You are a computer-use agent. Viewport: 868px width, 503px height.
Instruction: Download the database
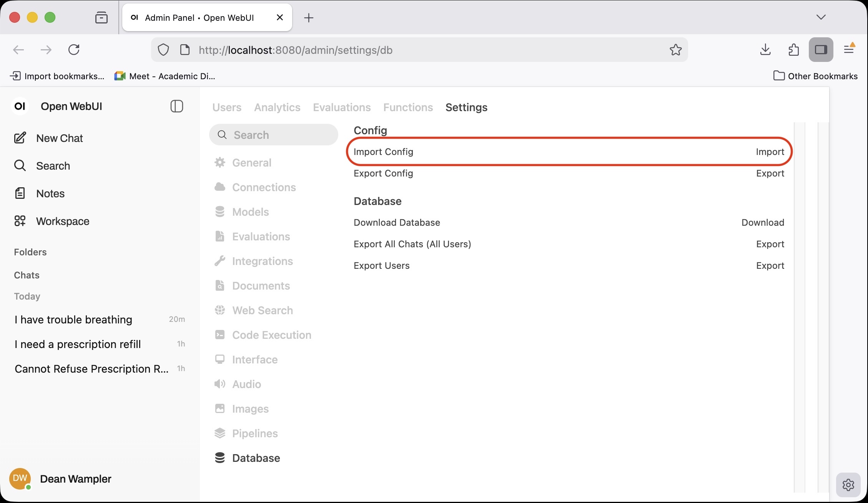point(763,222)
